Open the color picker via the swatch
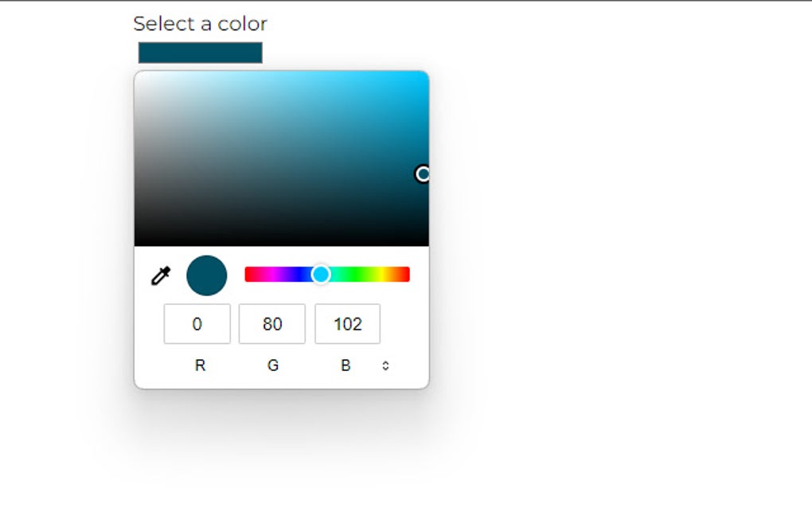 point(200,52)
